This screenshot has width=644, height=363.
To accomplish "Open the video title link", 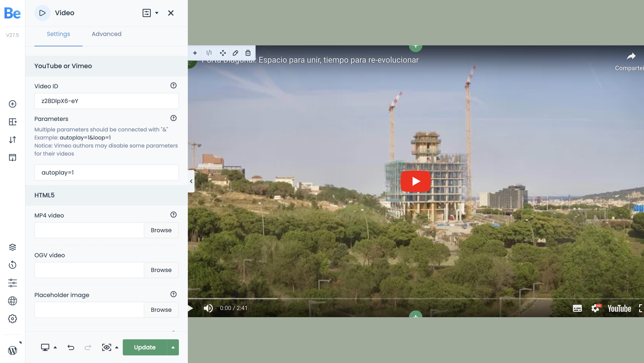I will pos(310,60).
